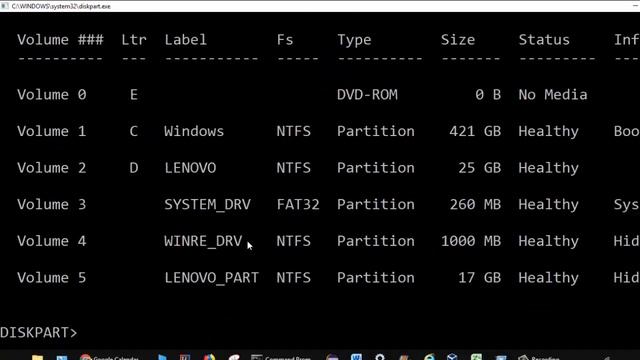The width and height of the screenshot is (640, 360).
Task: Click the 'Label' column header
Action: [x=186, y=40]
